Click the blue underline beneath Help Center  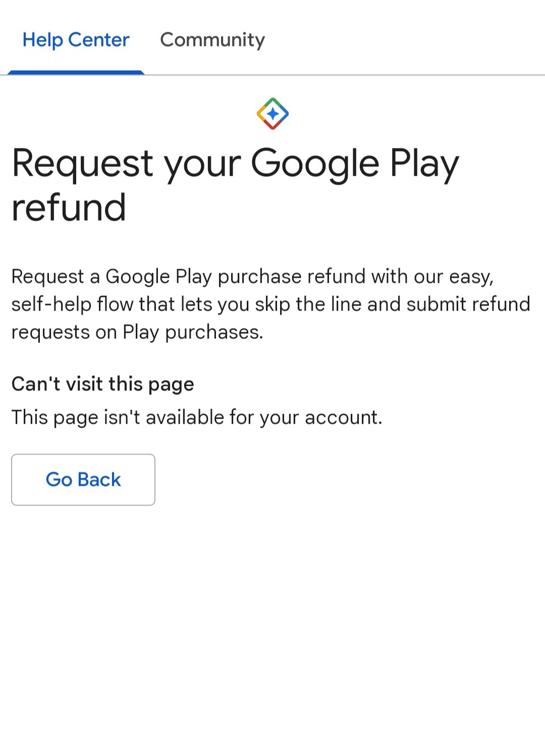pyautogui.click(x=76, y=72)
